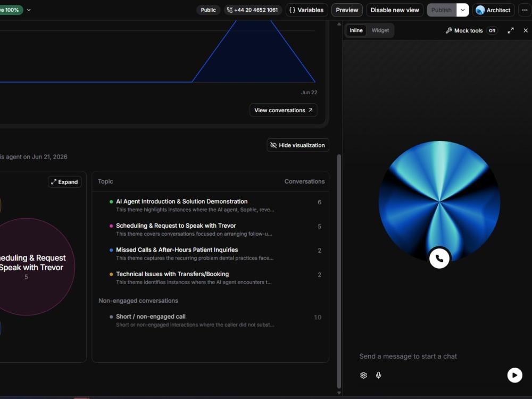The height and width of the screenshot is (399, 532).
Task: Switch to the Widget tab
Action: point(380,30)
